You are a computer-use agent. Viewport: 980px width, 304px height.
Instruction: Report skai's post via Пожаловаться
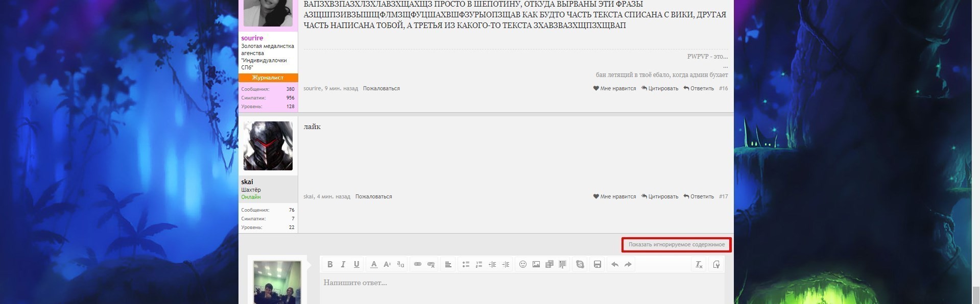(374, 197)
